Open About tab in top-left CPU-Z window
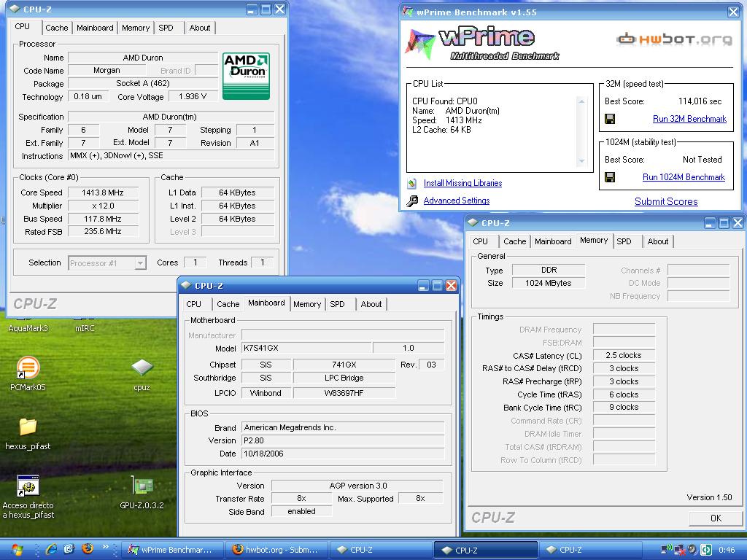The width and height of the screenshot is (747, 560). point(200,28)
